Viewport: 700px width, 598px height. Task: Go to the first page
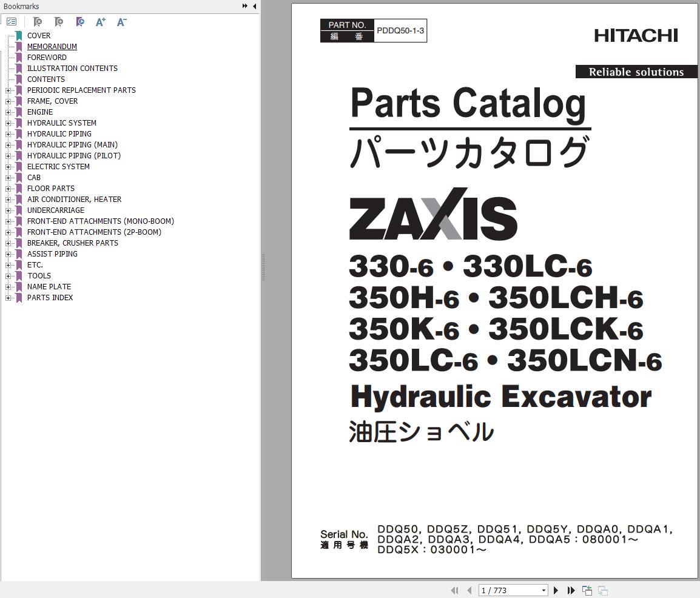point(454,590)
